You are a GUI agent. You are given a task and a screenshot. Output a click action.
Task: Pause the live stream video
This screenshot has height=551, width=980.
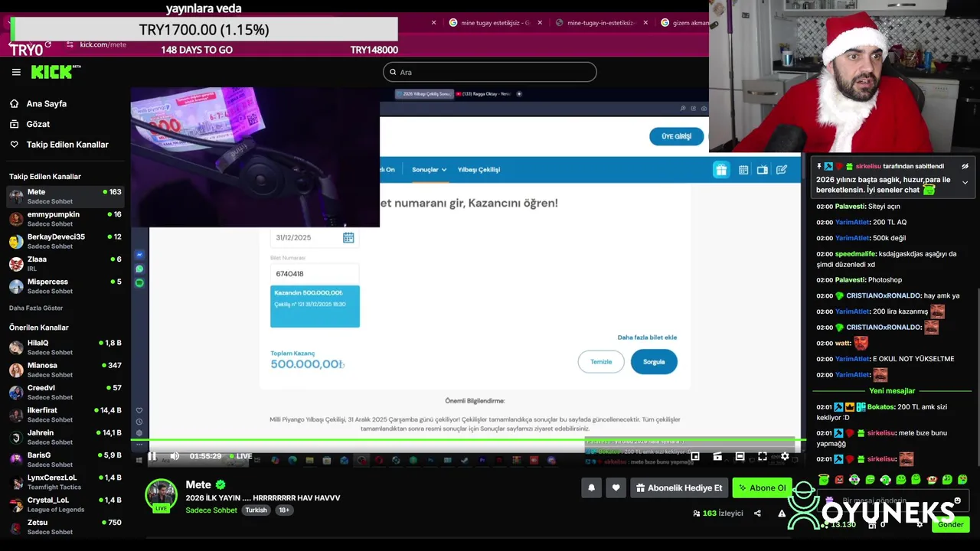(152, 456)
